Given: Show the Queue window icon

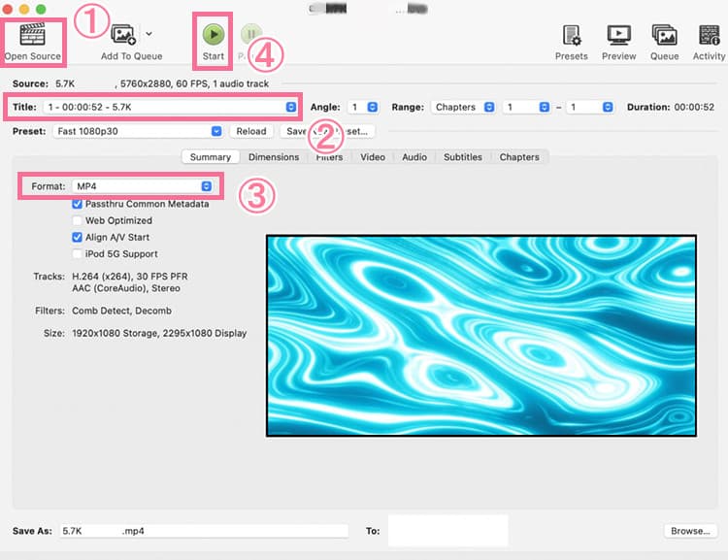Looking at the screenshot, I should (x=664, y=35).
